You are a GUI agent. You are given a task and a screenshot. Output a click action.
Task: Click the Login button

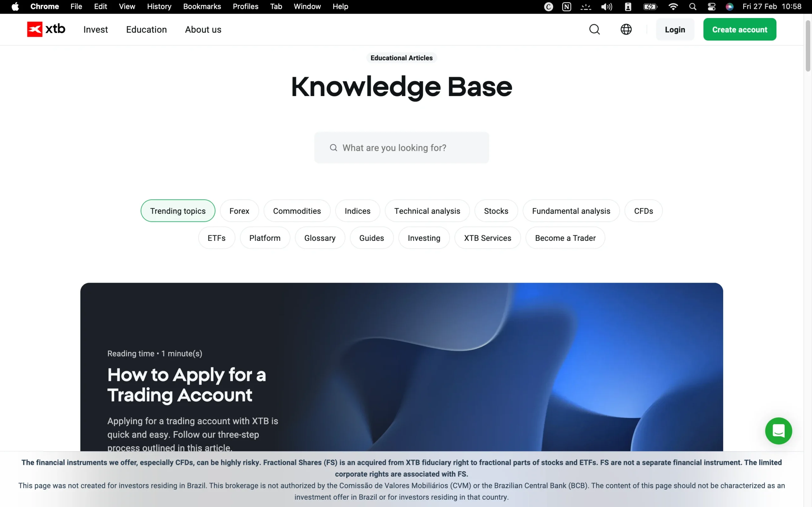(x=675, y=29)
